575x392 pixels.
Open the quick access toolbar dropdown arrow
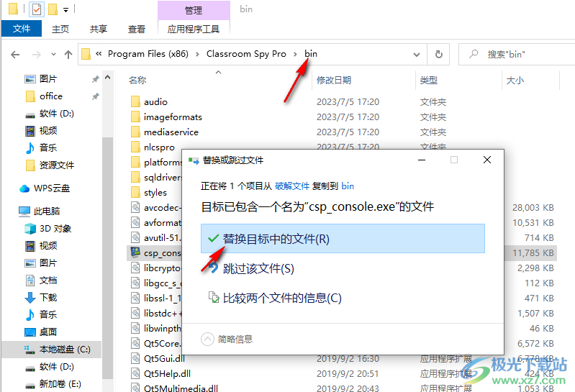[65, 10]
